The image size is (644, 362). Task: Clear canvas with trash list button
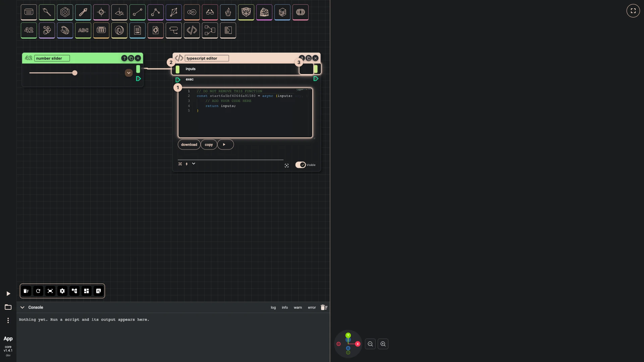26,291
